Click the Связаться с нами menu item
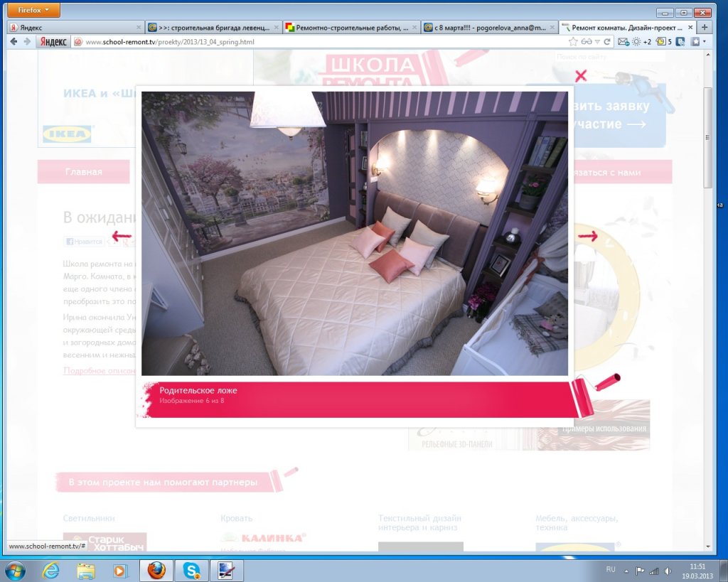This screenshot has height=582, width=728. (622, 172)
